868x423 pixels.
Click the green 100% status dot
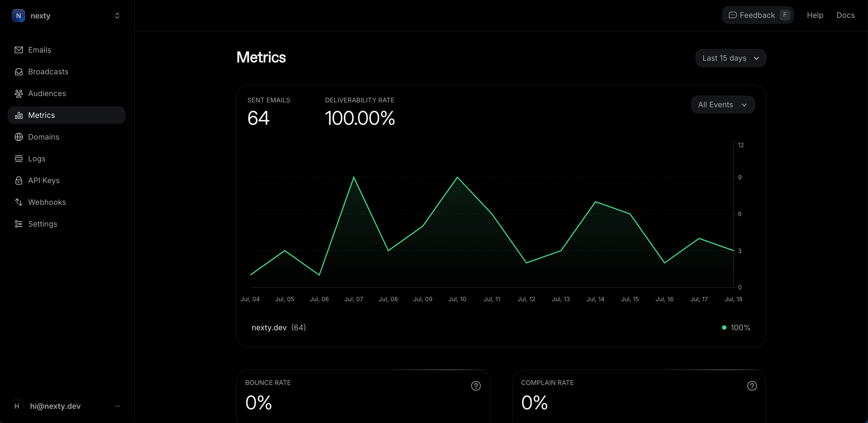point(724,328)
